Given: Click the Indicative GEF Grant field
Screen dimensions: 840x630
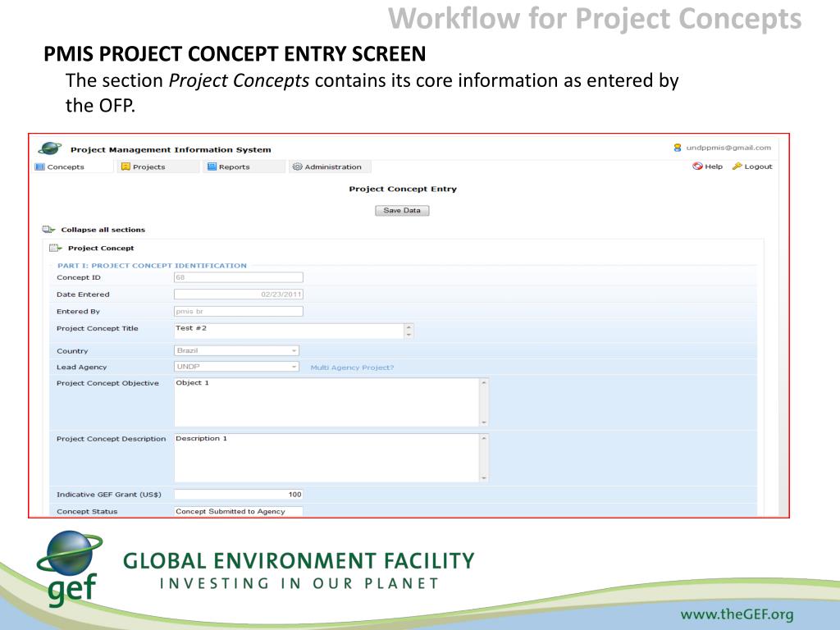Looking at the screenshot, I should coord(239,495).
